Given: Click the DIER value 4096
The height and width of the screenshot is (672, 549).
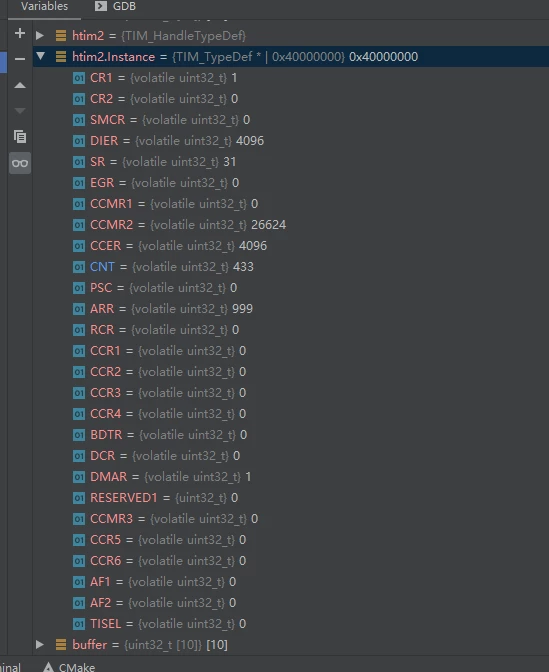Looking at the screenshot, I should [250, 141].
